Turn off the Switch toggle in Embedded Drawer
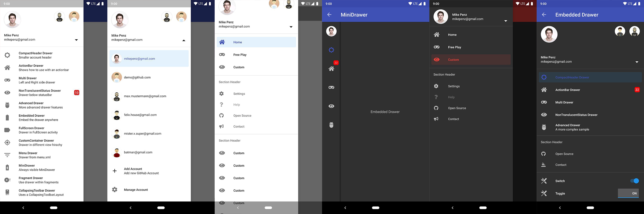This screenshot has width=644, height=214. click(x=634, y=181)
